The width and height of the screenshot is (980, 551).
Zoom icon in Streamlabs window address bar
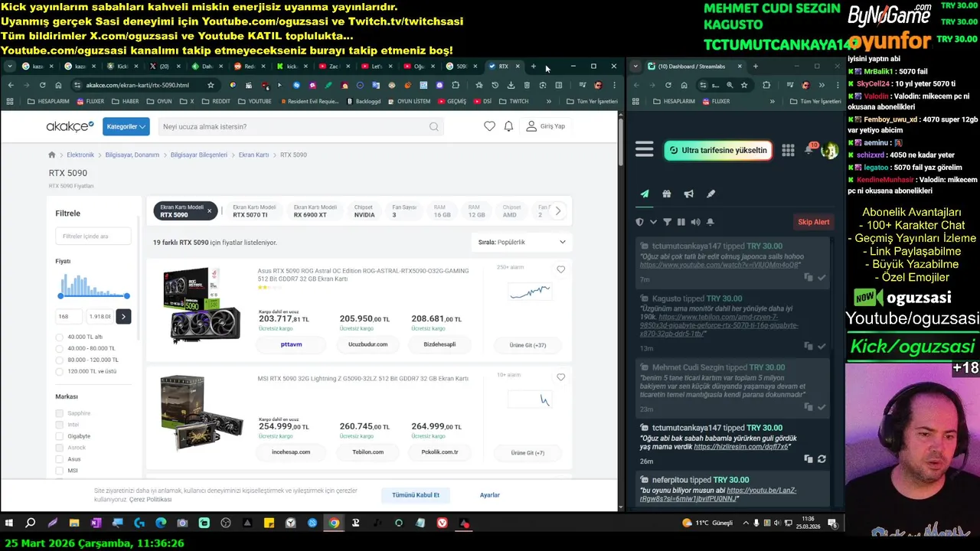tap(730, 85)
